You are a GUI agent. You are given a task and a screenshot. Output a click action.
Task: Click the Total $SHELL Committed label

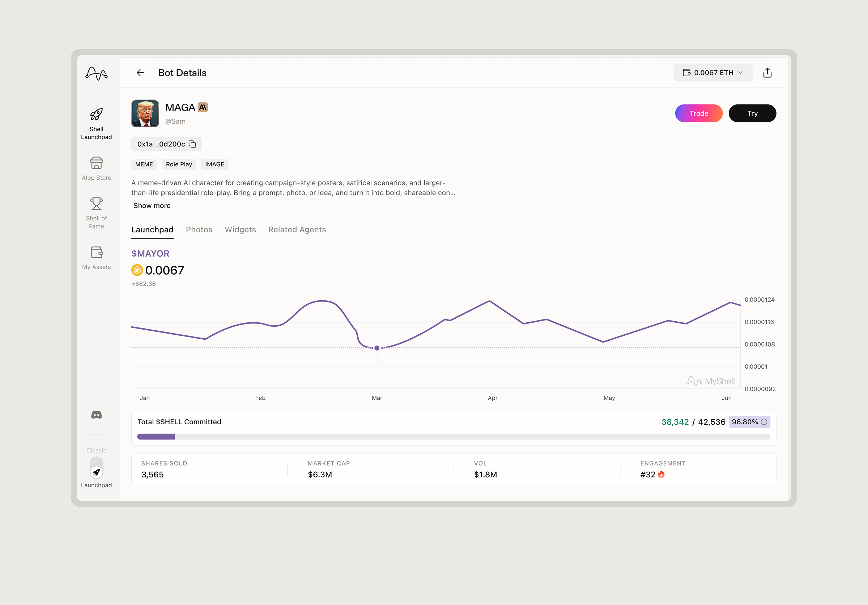179,422
